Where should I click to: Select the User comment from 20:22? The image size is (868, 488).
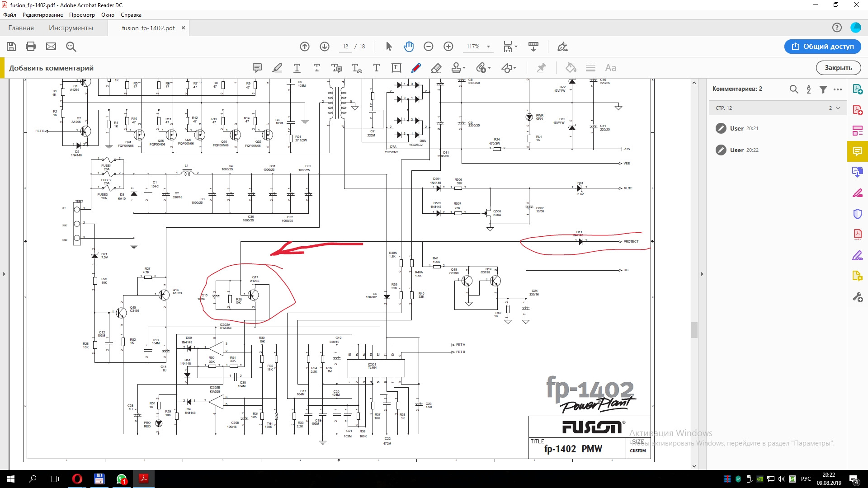(778, 150)
